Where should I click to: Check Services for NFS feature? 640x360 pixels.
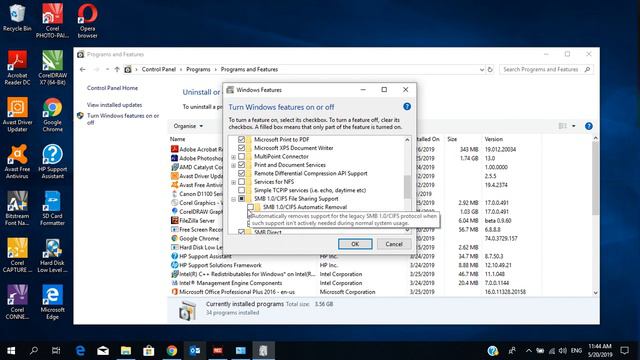click(x=241, y=182)
